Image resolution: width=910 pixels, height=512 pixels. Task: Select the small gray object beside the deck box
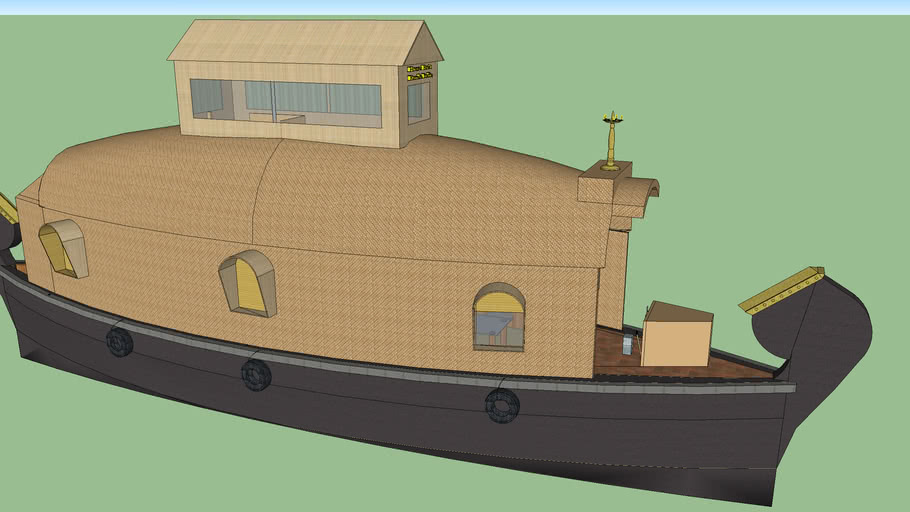(629, 344)
